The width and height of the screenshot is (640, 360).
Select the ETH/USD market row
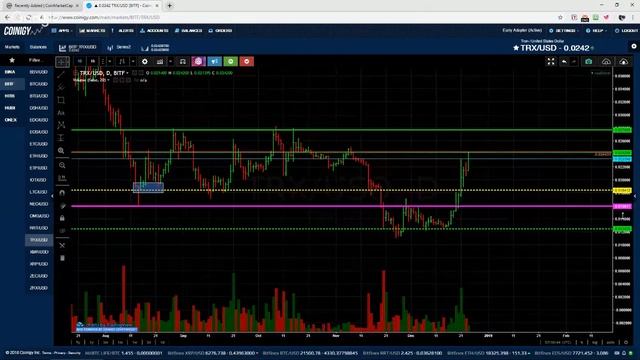click(x=39, y=156)
